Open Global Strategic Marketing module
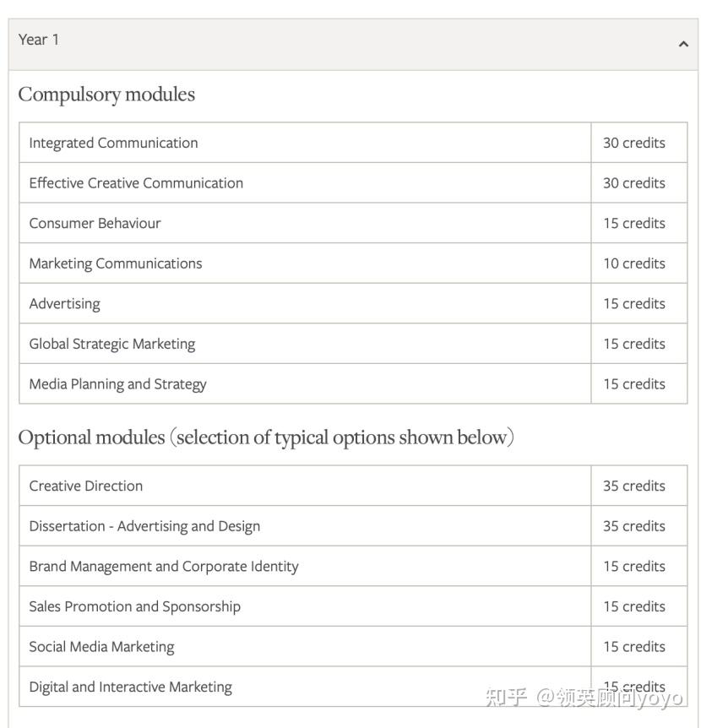This screenshot has width=701, height=728. (x=111, y=345)
